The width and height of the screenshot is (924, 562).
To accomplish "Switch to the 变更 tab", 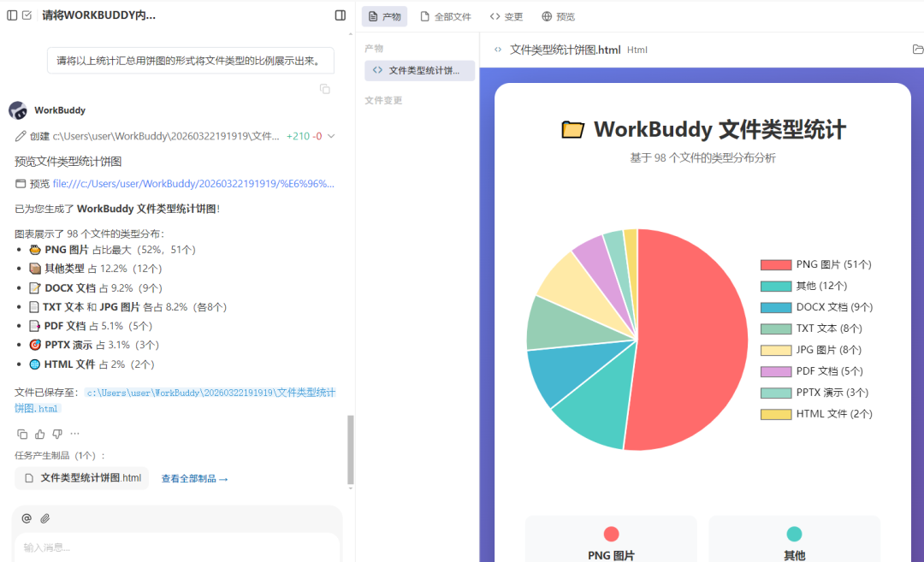I will pos(506,16).
